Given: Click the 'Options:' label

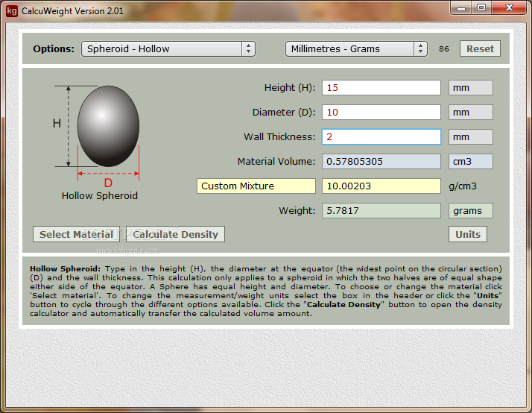Looking at the screenshot, I should 54,49.
